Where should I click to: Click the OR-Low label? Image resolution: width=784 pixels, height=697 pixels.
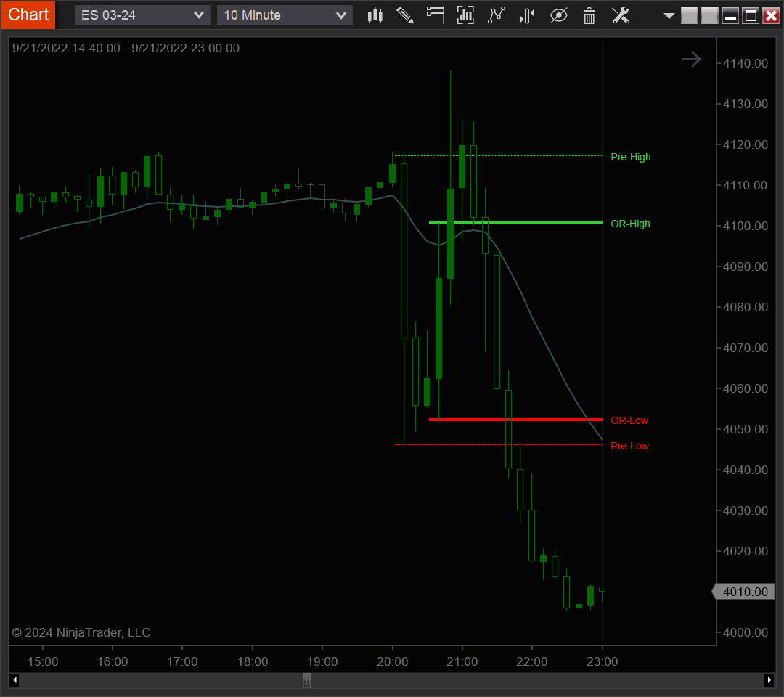629,420
